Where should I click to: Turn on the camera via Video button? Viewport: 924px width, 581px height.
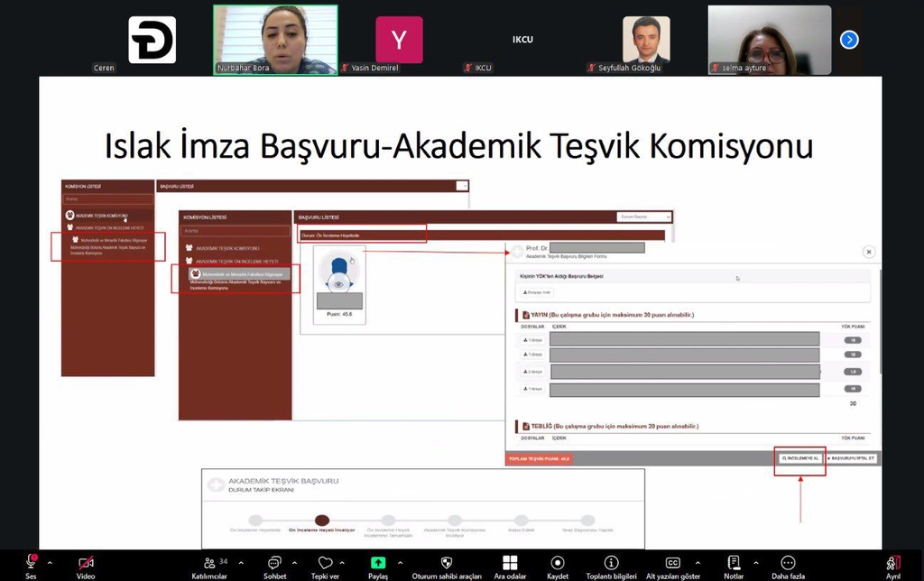(86, 562)
